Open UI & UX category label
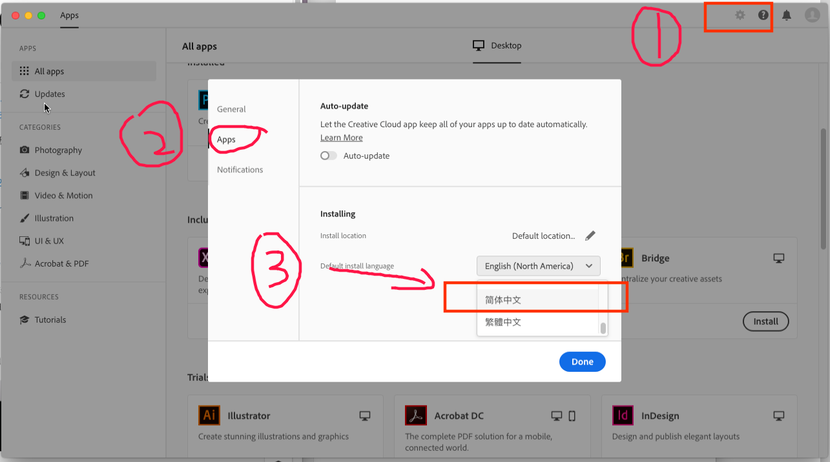 point(49,241)
